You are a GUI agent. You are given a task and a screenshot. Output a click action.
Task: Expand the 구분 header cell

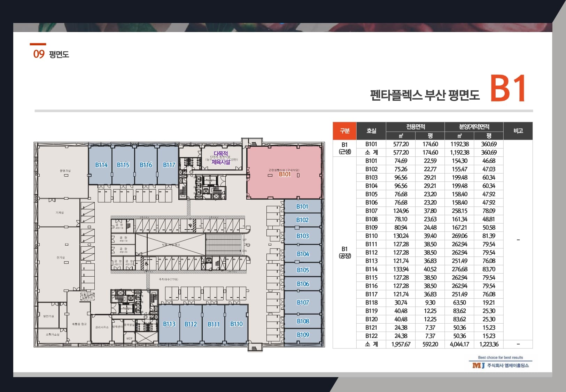point(345,131)
